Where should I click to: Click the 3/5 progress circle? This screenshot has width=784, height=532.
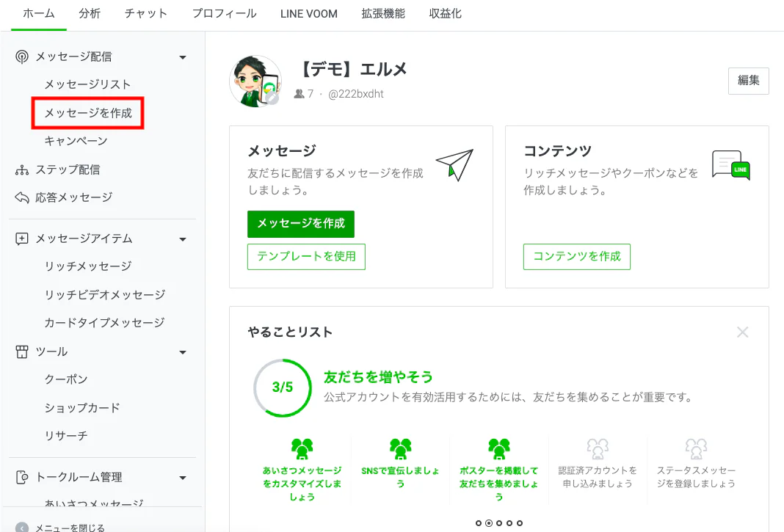[283, 387]
